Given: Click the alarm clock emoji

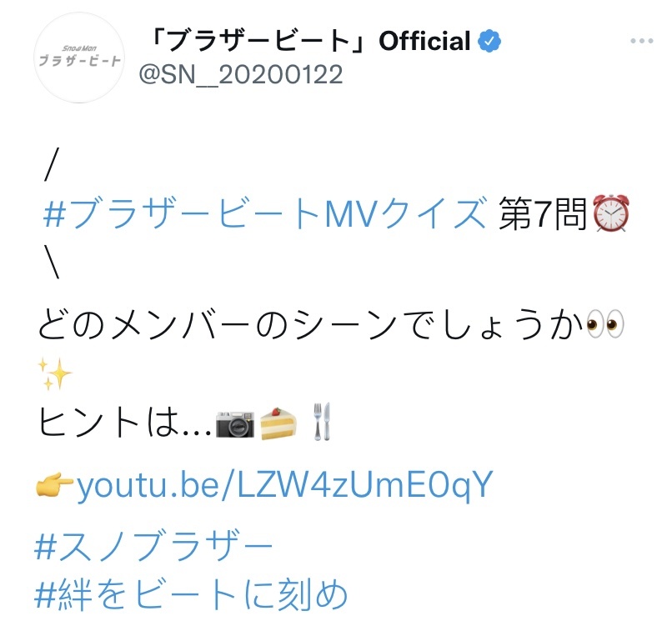Looking at the screenshot, I should (610, 213).
